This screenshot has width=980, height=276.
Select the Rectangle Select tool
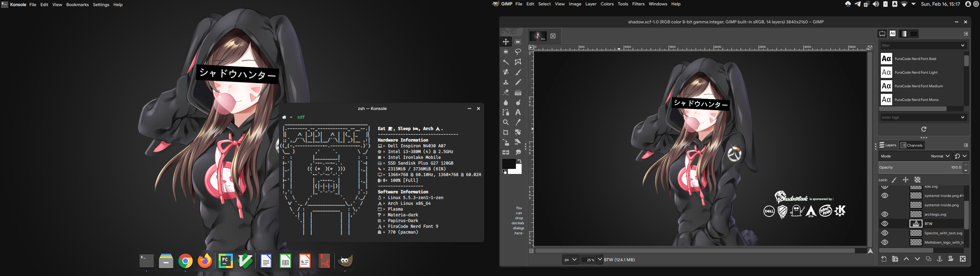coord(518,42)
